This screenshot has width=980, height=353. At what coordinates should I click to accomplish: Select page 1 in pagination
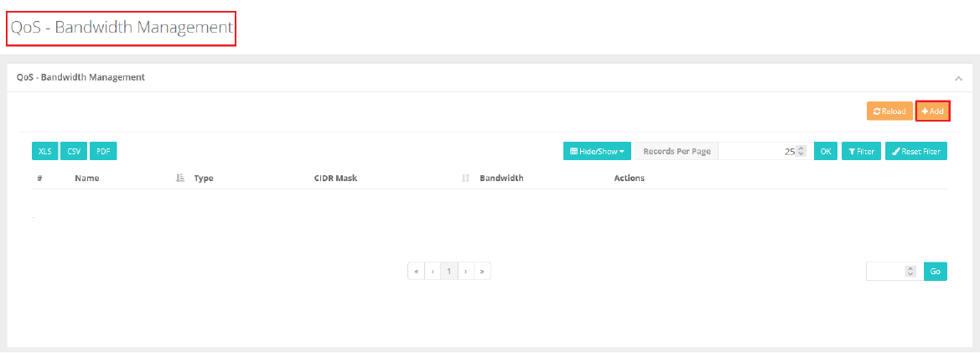(x=449, y=272)
